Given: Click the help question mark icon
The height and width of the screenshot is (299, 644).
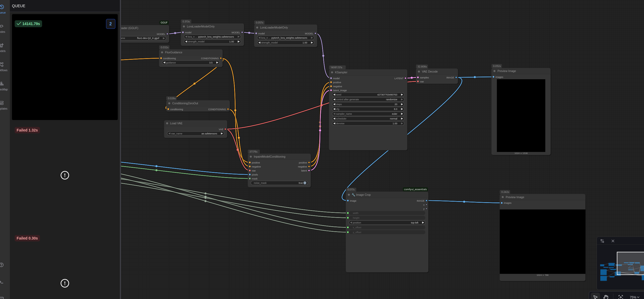Looking at the screenshot, I should point(2,265).
